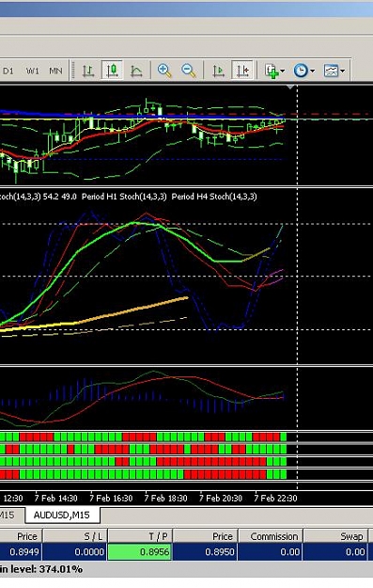Switch to the MN timeframe
The height and width of the screenshot is (588, 373).
[x=55, y=71]
